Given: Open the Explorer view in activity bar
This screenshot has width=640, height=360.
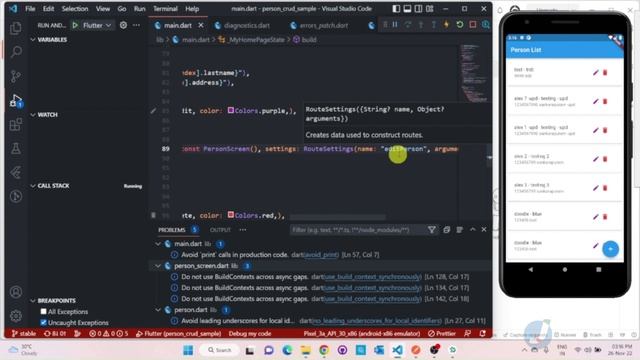Looking at the screenshot, I should tap(16, 28).
